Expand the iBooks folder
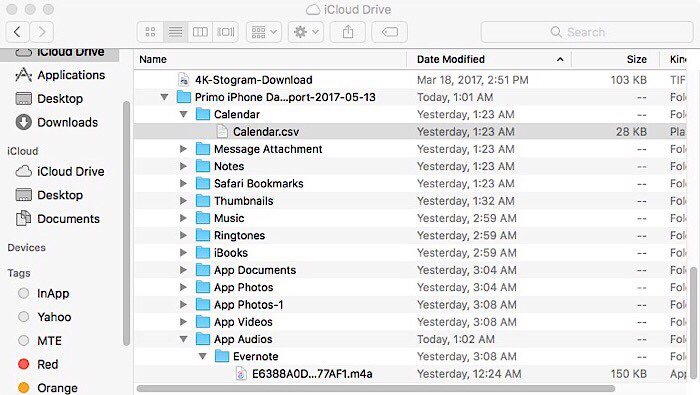Viewport: 700px width, 395px height. point(183,253)
